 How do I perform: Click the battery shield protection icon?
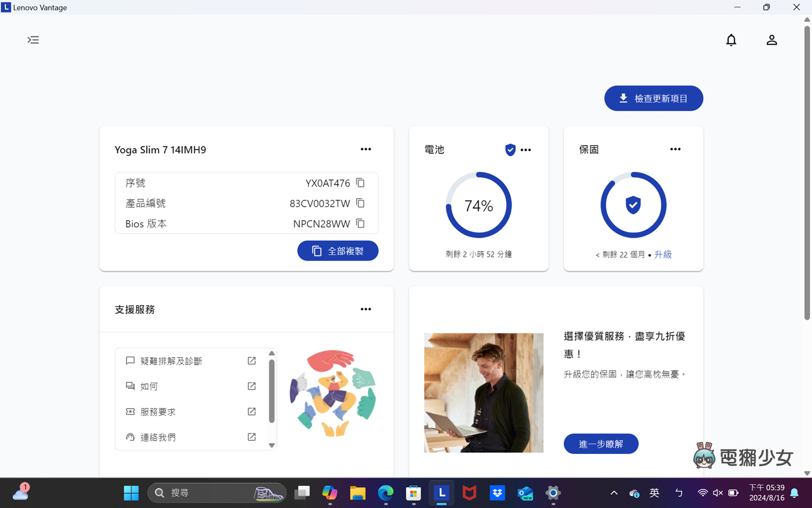tap(510, 150)
